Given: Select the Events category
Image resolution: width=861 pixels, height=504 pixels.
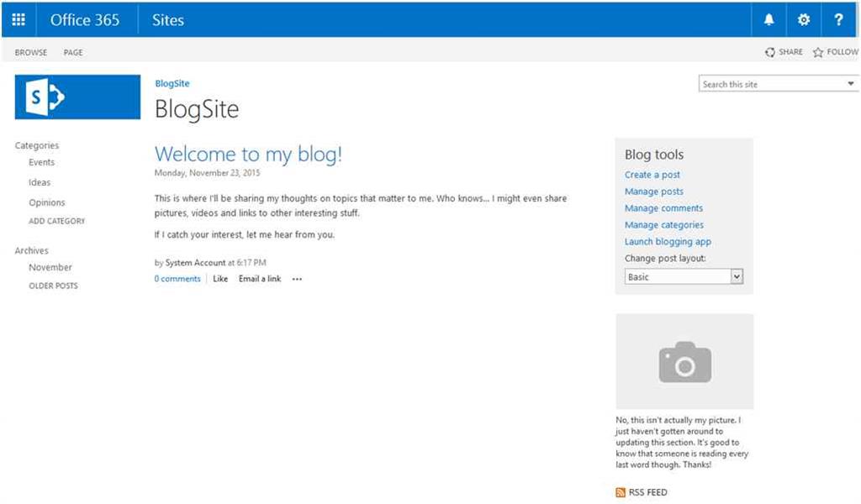Looking at the screenshot, I should pyautogui.click(x=41, y=162).
